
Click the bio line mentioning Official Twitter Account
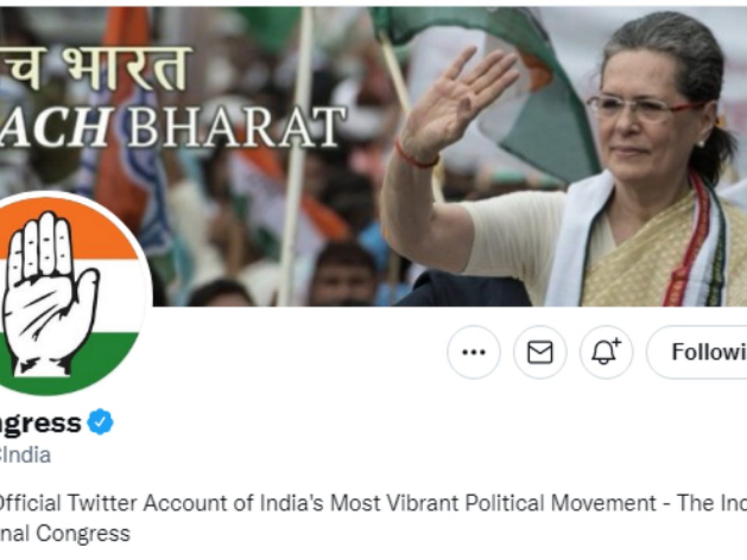(x=374, y=503)
